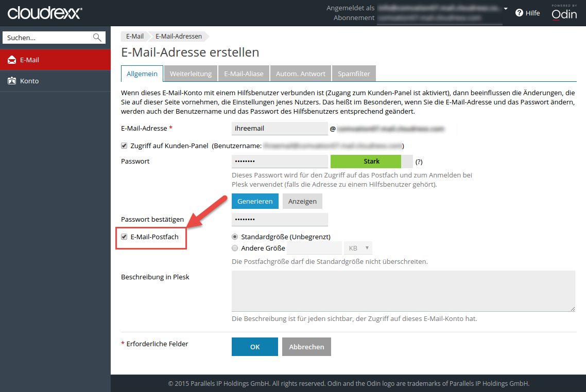Confirm with the OK button

point(255,347)
